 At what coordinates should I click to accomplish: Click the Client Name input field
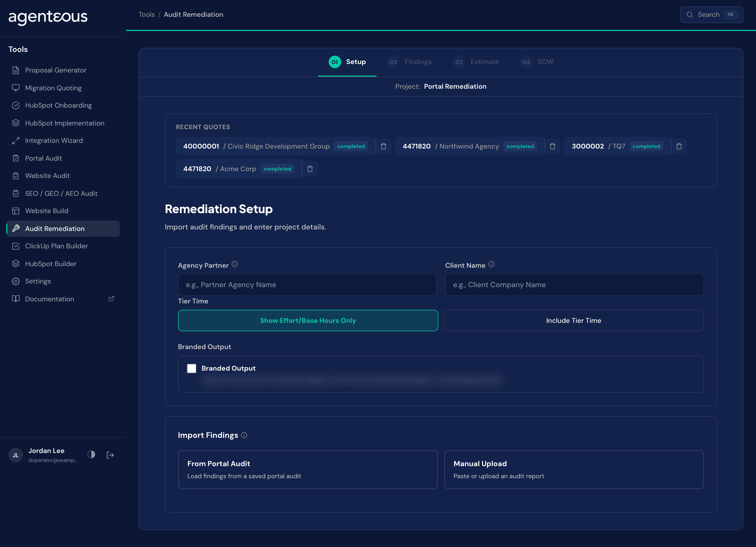coord(574,285)
